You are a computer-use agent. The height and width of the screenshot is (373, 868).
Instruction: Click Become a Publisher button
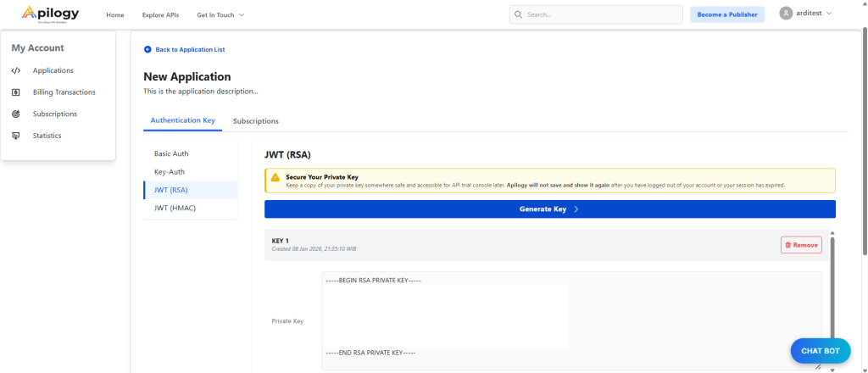726,14
